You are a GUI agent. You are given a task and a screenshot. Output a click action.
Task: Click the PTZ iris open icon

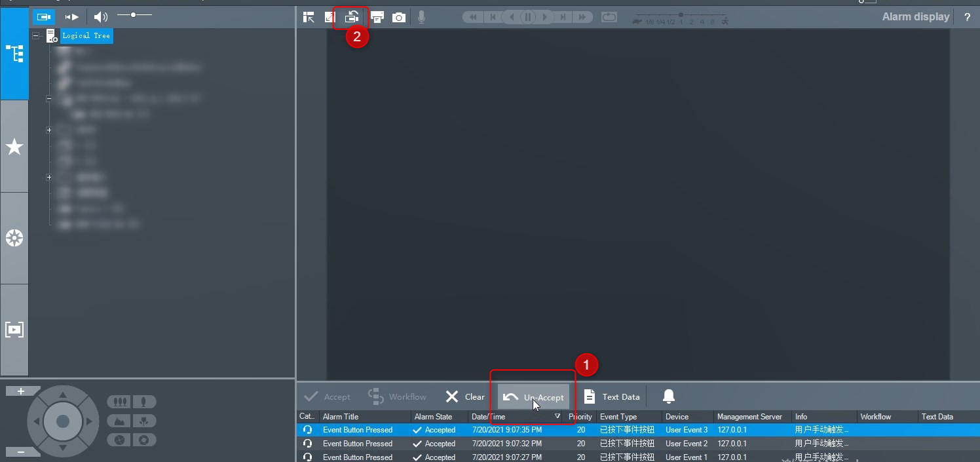pos(144,440)
